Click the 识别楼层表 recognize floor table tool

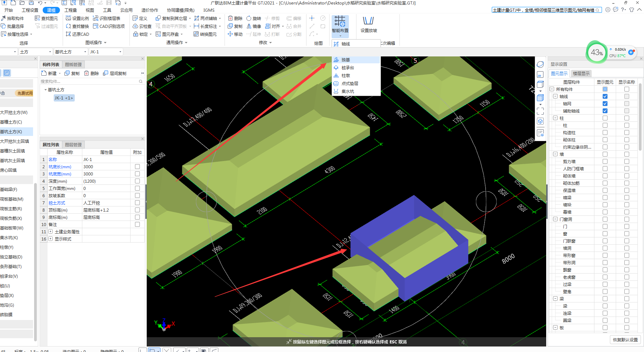(x=107, y=18)
